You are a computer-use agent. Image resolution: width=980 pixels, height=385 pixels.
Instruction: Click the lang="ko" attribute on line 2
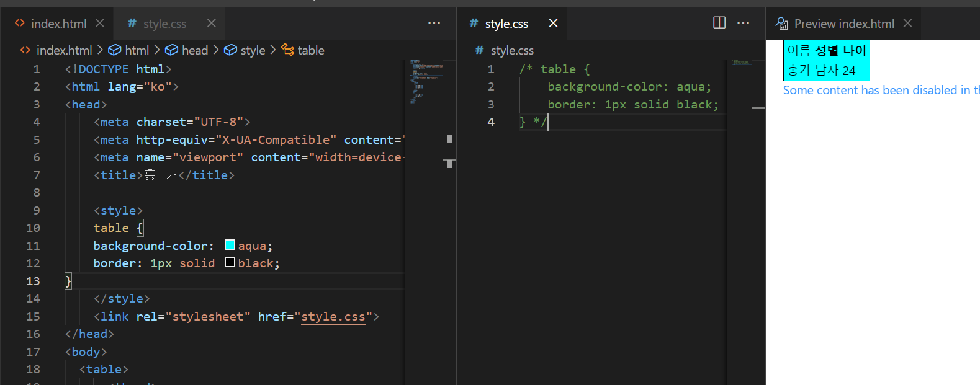[x=140, y=86]
